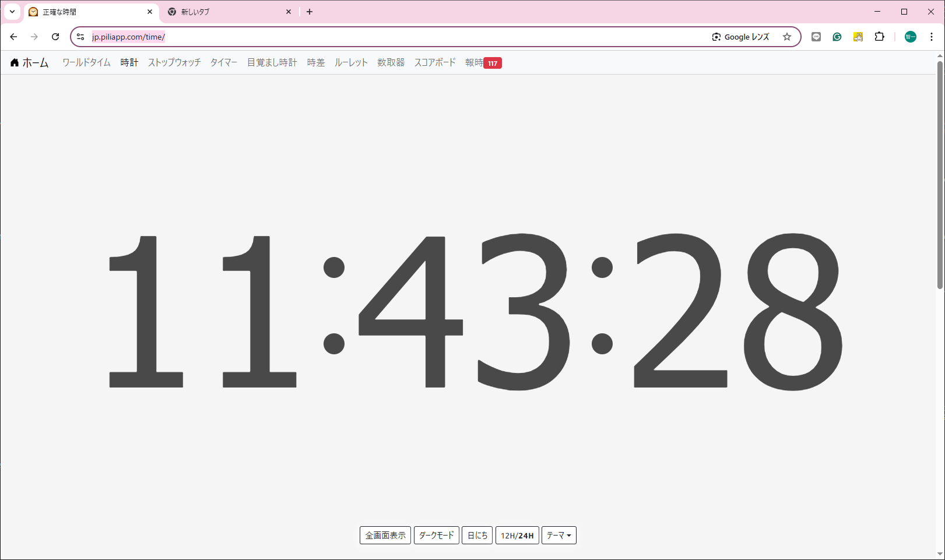Open the tab search dropdown arrow
The height and width of the screenshot is (560, 945).
(12, 12)
